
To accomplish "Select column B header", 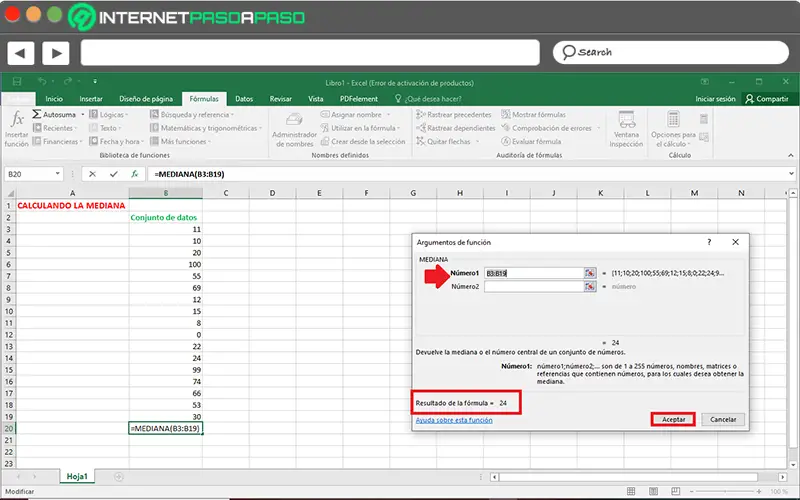I will pos(166,193).
